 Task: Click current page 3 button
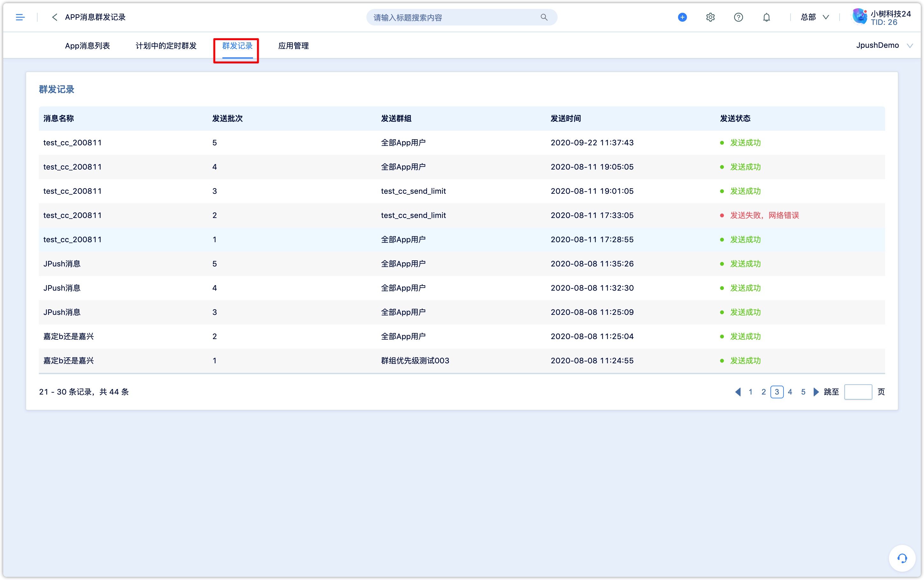coord(777,392)
